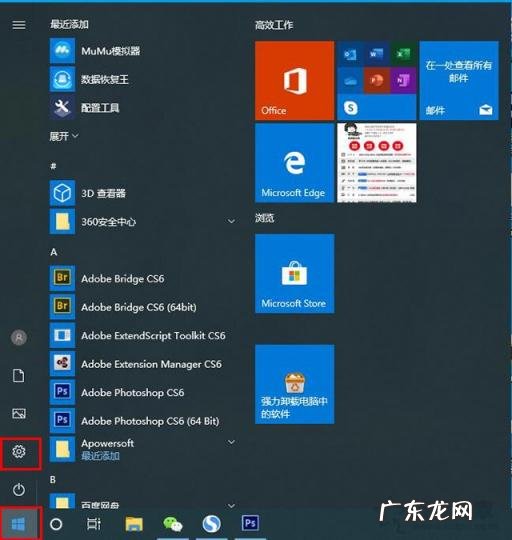
Task: Open Task View on taskbar
Action: point(94,524)
